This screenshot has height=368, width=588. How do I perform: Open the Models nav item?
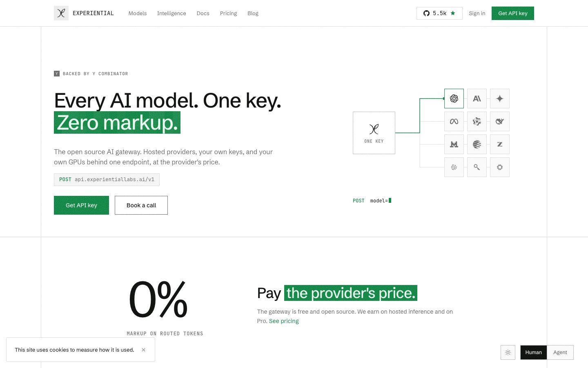138,13
